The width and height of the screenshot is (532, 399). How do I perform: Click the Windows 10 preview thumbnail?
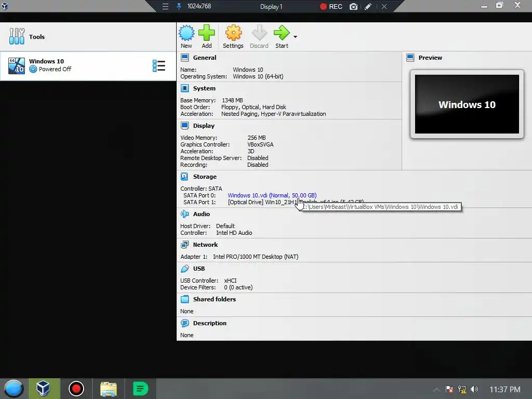(x=467, y=104)
